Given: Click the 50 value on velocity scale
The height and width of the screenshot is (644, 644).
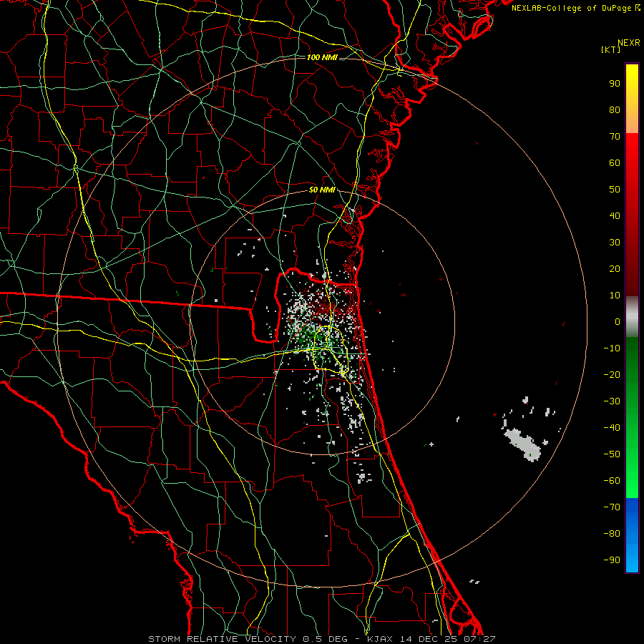Looking at the screenshot, I should (615, 190).
